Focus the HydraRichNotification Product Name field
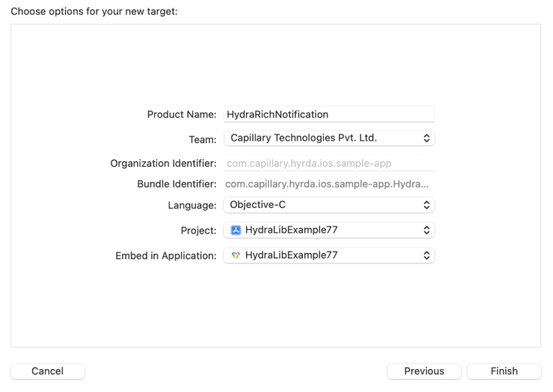This screenshot has height=392, width=553. click(x=328, y=114)
